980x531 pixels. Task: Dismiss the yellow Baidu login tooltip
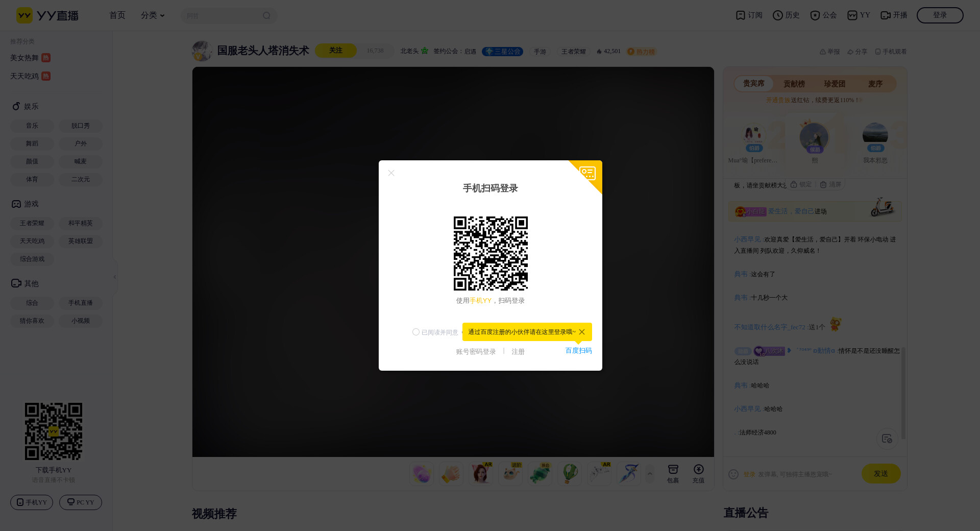tap(582, 332)
